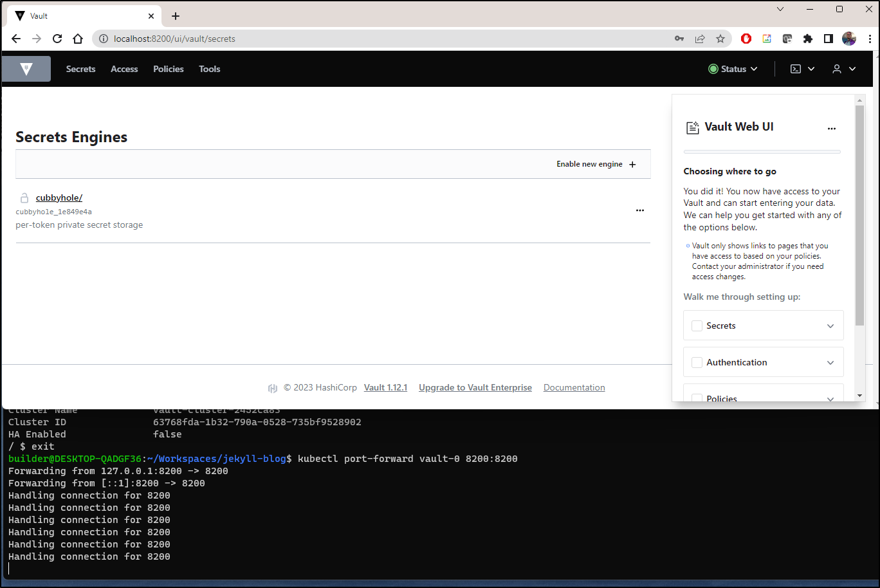The height and width of the screenshot is (588, 880).
Task: Click the red Opera-style extension icon
Action: (x=746, y=39)
